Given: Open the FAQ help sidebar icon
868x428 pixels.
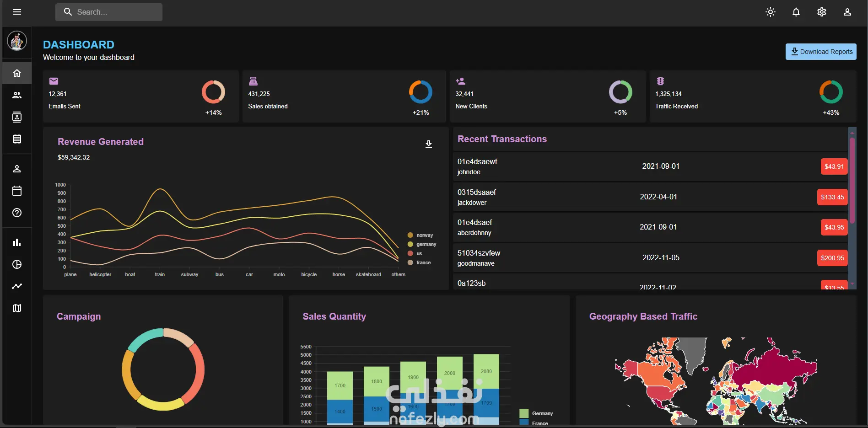Looking at the screenshot, I should click(x=17, y=213).
